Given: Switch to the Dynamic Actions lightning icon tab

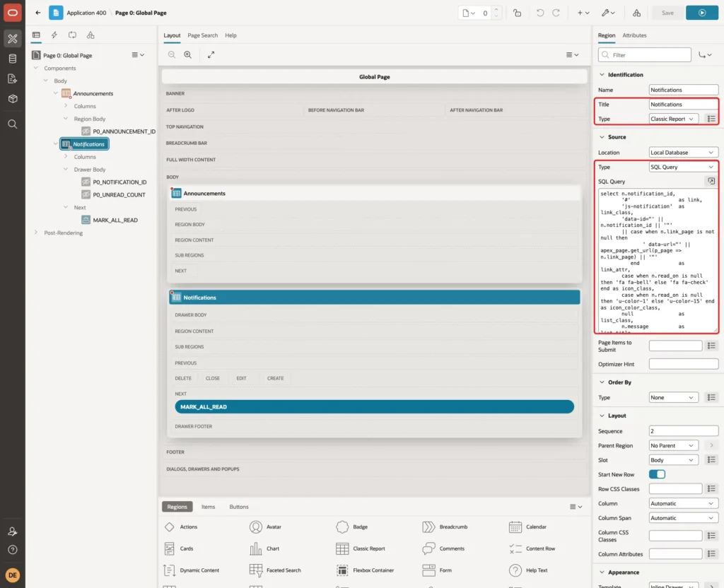Looking at the screenshot, I should pos(54,35).
